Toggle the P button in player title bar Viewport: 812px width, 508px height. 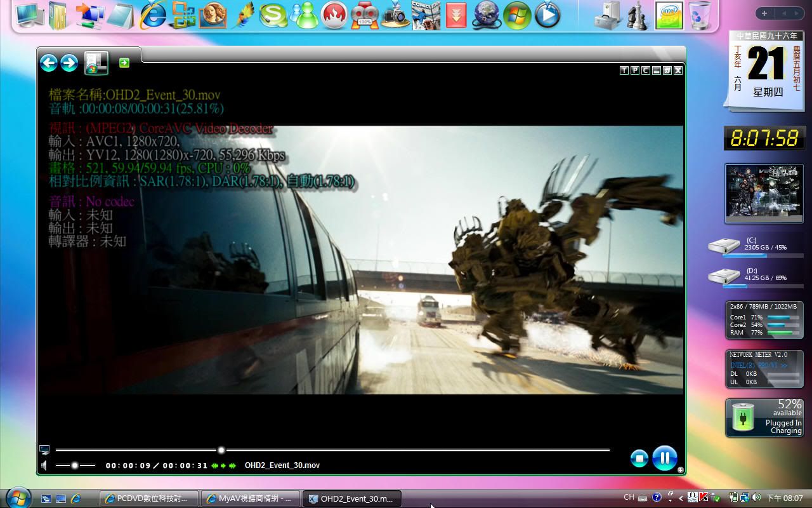click(635, 70)
